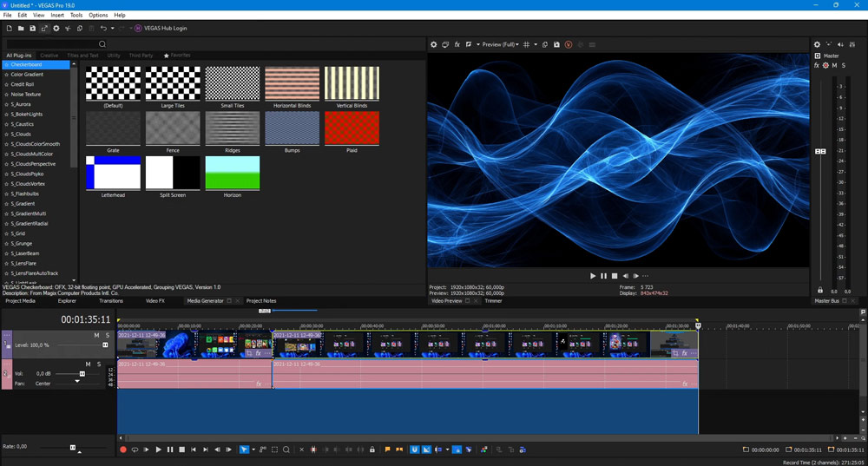Mute the video track 1
This screenshot has height=466, width=868.
(97, 335)
